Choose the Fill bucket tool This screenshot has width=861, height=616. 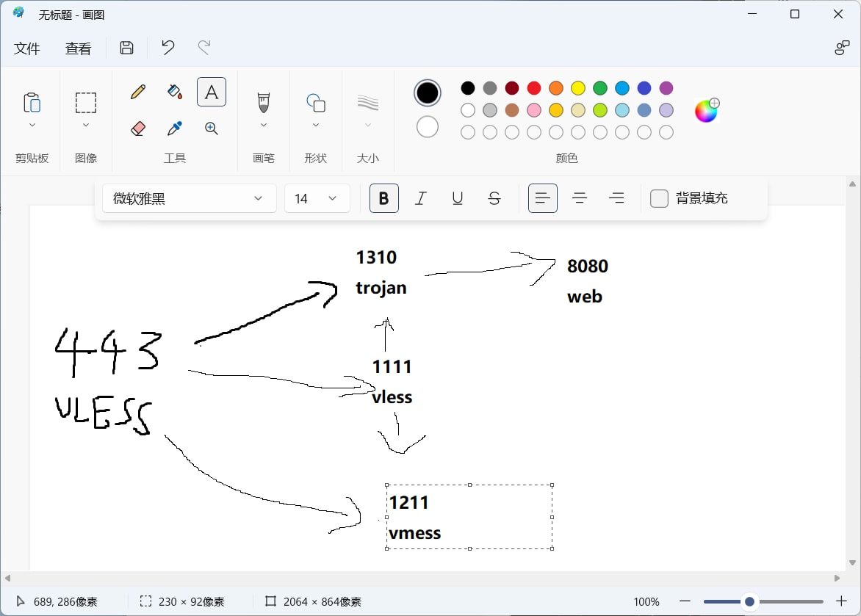pyautogui.click(x=175, y=92)
